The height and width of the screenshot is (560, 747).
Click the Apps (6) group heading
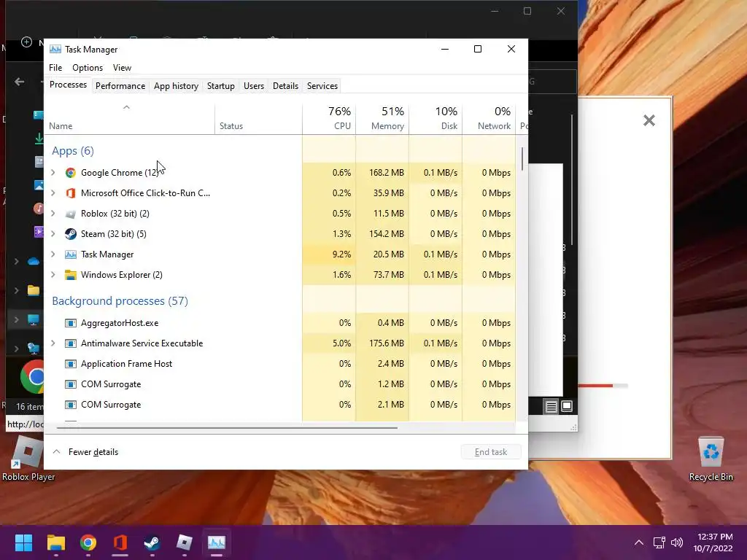coord(73,151)
